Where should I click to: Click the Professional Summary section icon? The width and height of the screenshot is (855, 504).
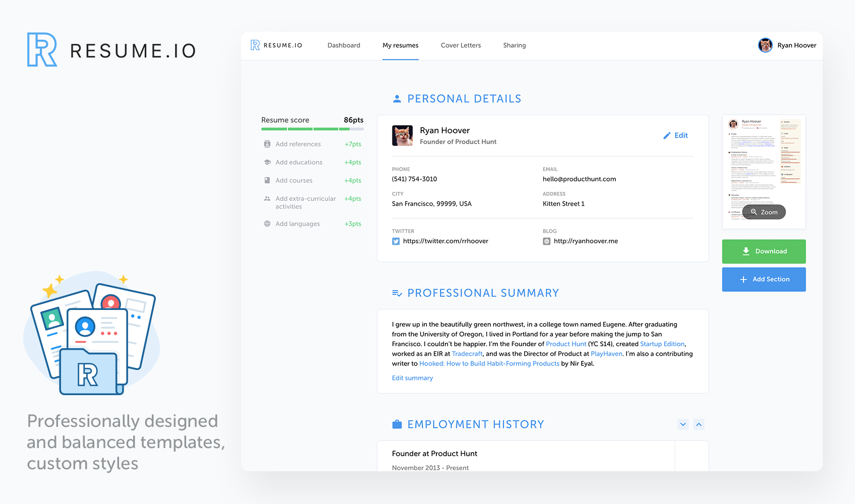(397, 292)
